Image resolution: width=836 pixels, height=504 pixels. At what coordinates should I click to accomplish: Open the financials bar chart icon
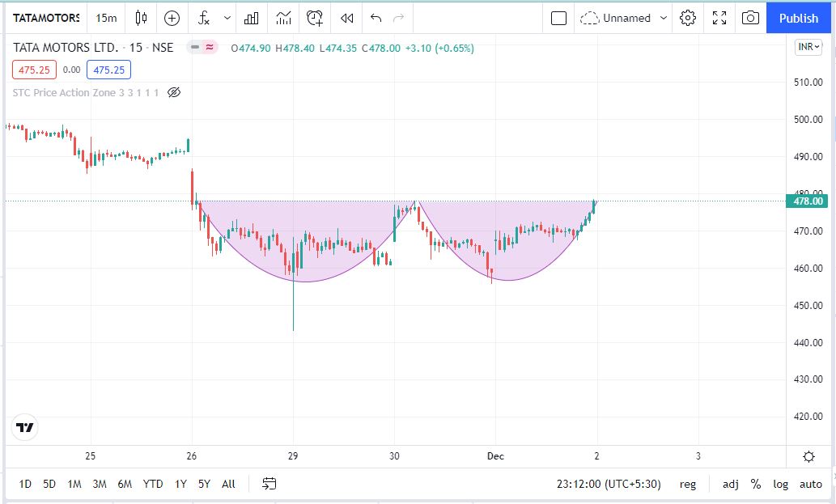tap(252, 18)
